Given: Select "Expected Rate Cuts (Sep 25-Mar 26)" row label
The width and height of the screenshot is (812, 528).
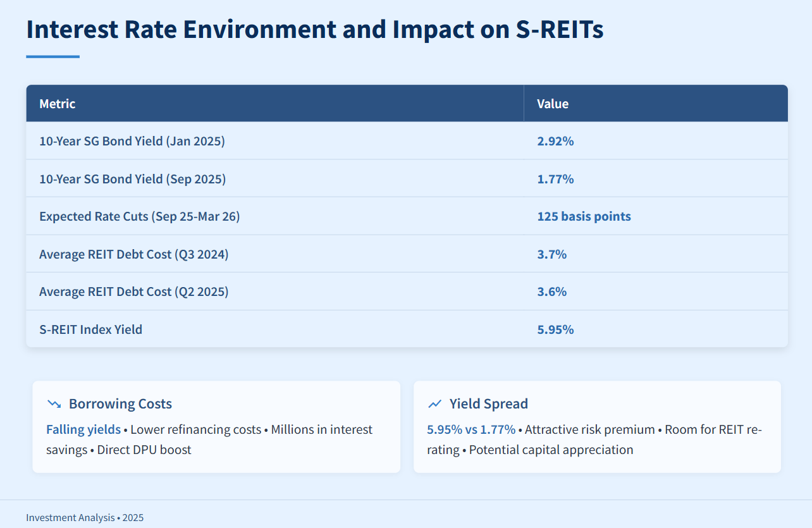Looking at the screenshot, I should pyautogui.click(x=140, y=216).
